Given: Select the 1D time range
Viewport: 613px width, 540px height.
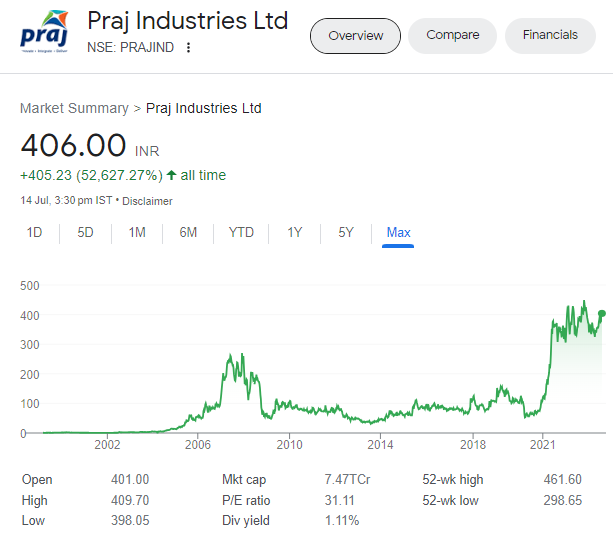Looking at the screenshot, I should pyautogui.click(x=34, y=233).
